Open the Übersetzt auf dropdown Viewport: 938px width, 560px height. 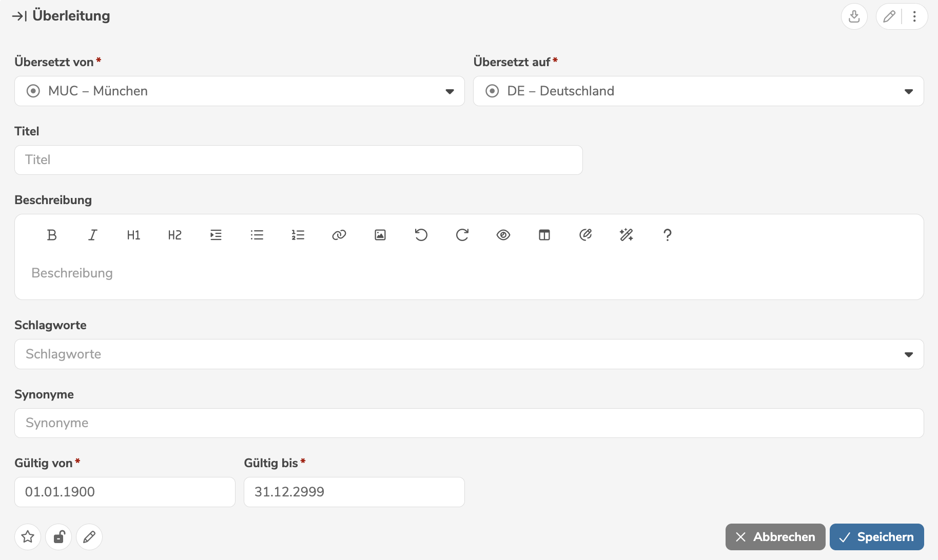(x=908, y=91)
